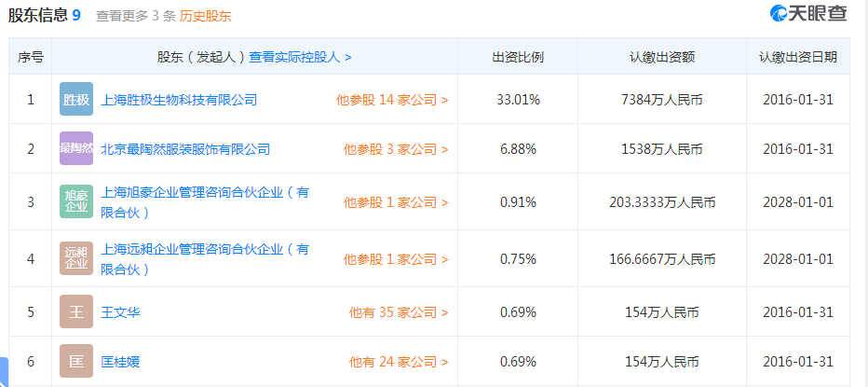The height and width of the screenshot is (387, 868).
Task: Expand 他有 24 家公司 for 匡桂媛
Action: pyautogui.click(x=399, y=362)
